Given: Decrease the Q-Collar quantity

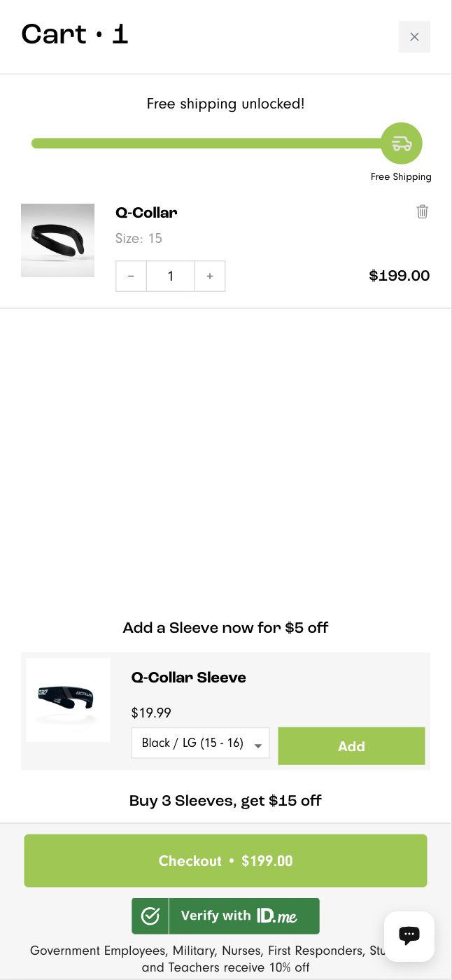Looking at the screenshot, I should pos(131,276).
